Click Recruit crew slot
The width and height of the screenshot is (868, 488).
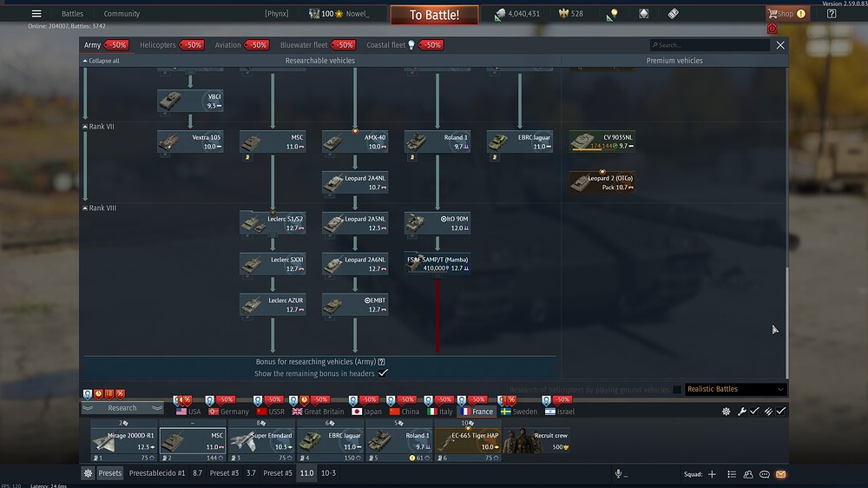537,441
